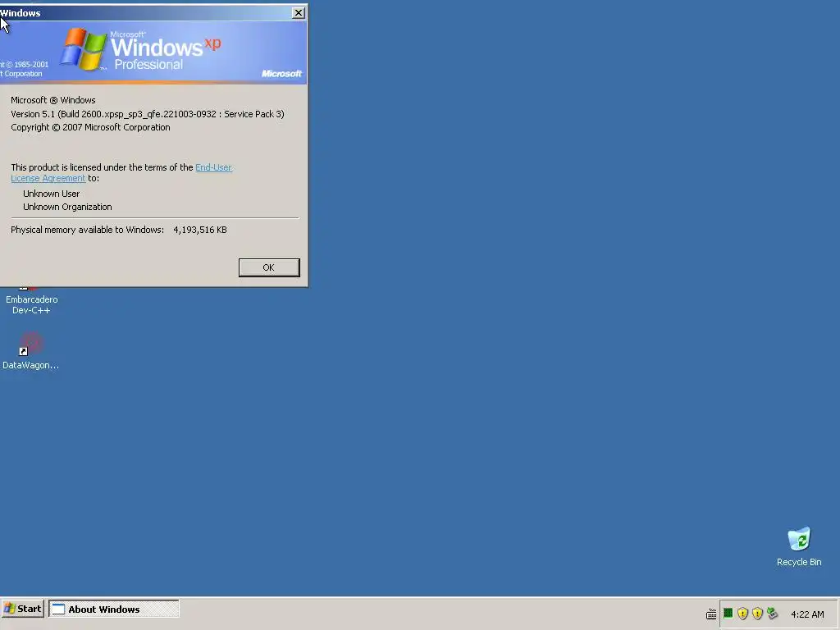Click the 'Unknown User' licensee text
This screenshot has height=630, width=840.
(51, 194)
